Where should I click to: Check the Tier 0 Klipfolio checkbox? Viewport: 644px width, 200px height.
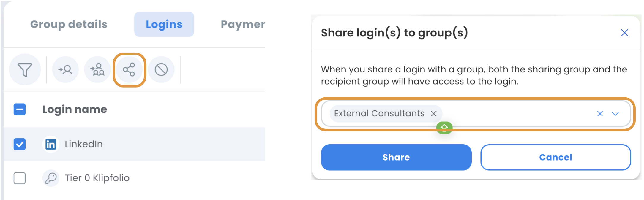click(20, 178)
